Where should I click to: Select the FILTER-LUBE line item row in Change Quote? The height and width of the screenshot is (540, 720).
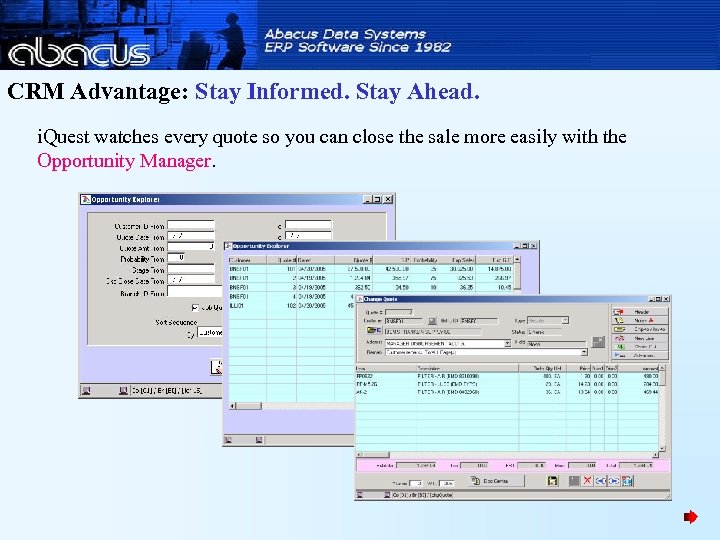pyautogui.click(x=507, y=384)
